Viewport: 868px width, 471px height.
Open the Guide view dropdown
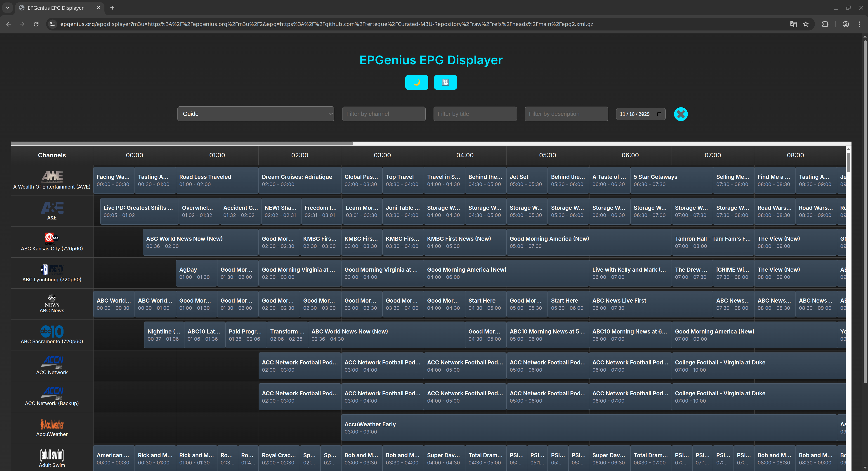[255, 114]
